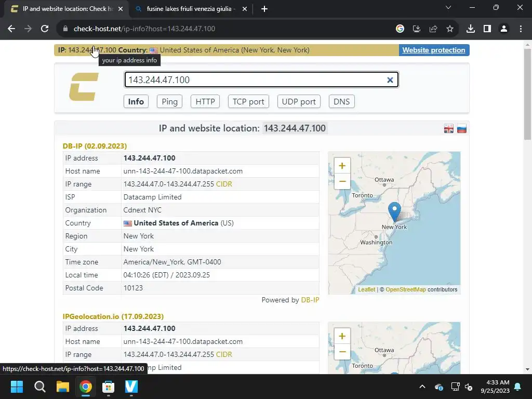The width and height of the screenshot is (532, 399).
Task: Open the notification bell in taskbar
Action: coord(518,387)
